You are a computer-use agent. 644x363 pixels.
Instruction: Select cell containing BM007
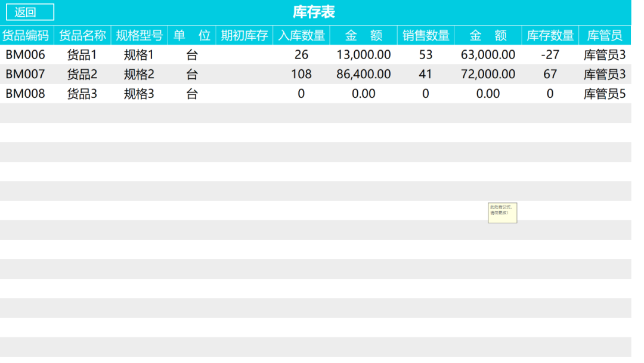[x=26, y=74]
